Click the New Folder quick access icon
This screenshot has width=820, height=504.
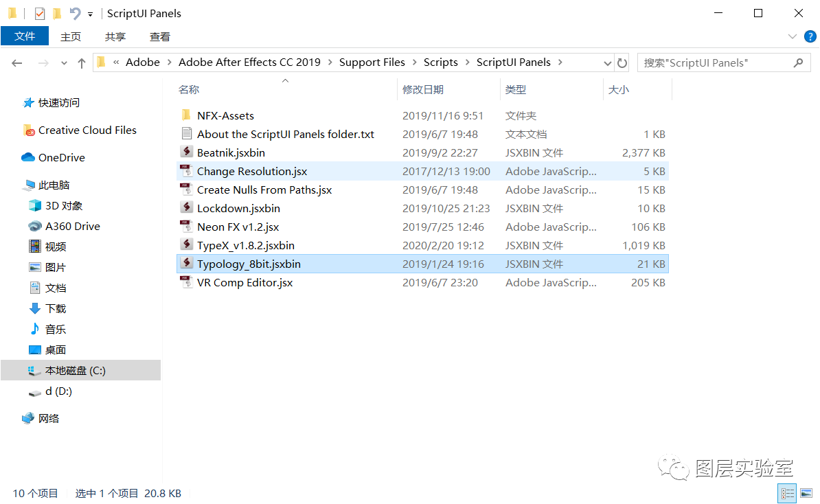[x=57, y=14]
